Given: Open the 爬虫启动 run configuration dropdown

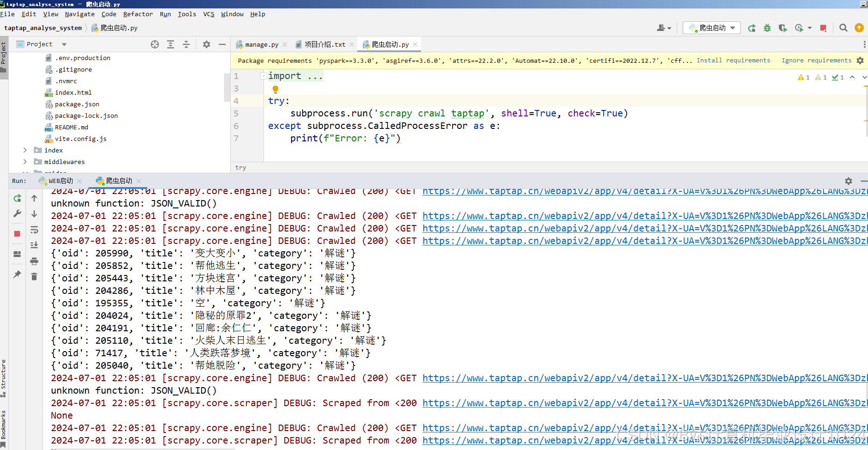Looking at the screenshot, I should pyautogui.click(x=712, y=28).
